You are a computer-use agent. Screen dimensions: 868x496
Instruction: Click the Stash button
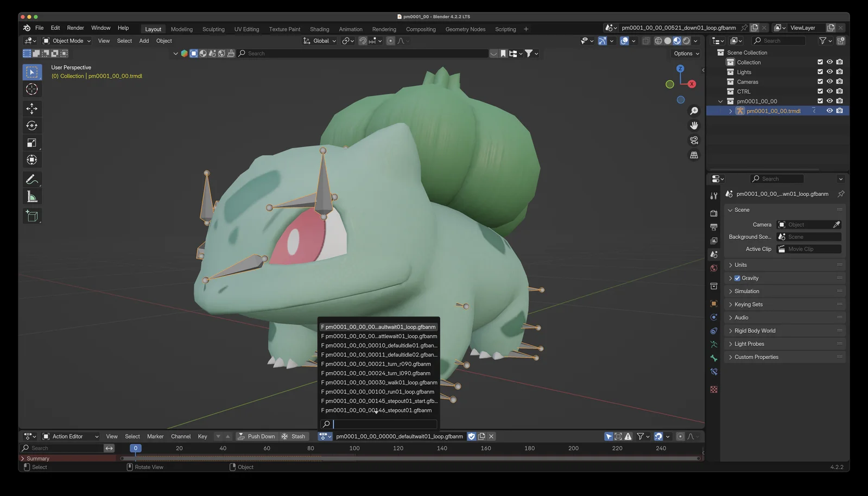coord(293,436)
